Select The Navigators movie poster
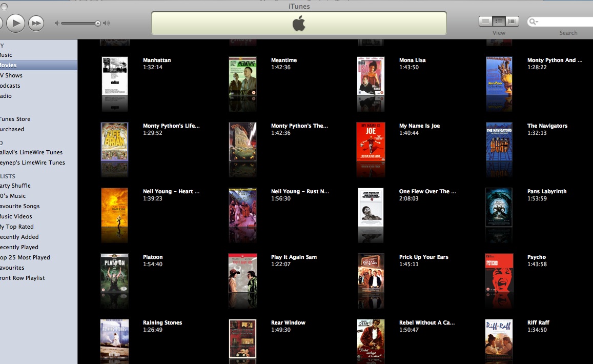The height and width of the screenshot is (364, 593). coord(499,141)
